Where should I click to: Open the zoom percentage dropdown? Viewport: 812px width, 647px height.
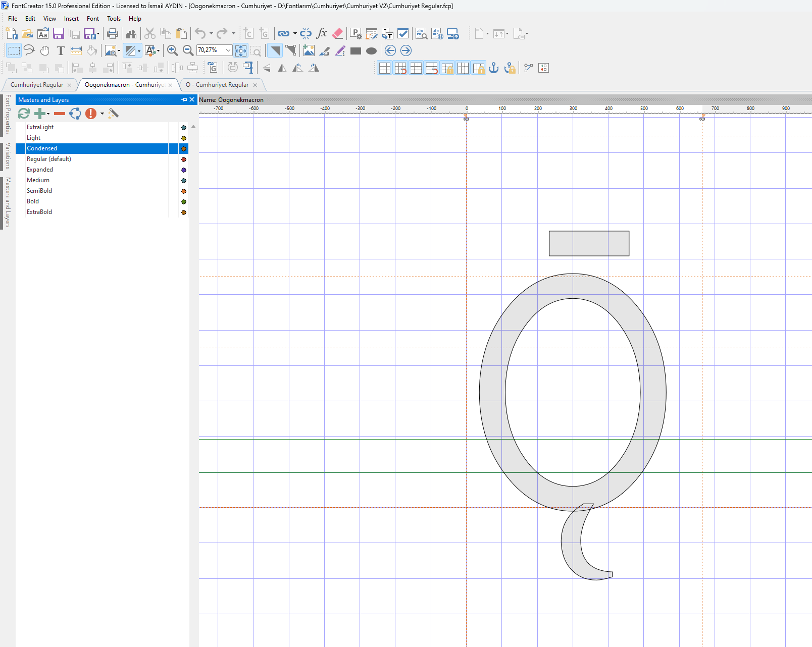coord(228,50)
